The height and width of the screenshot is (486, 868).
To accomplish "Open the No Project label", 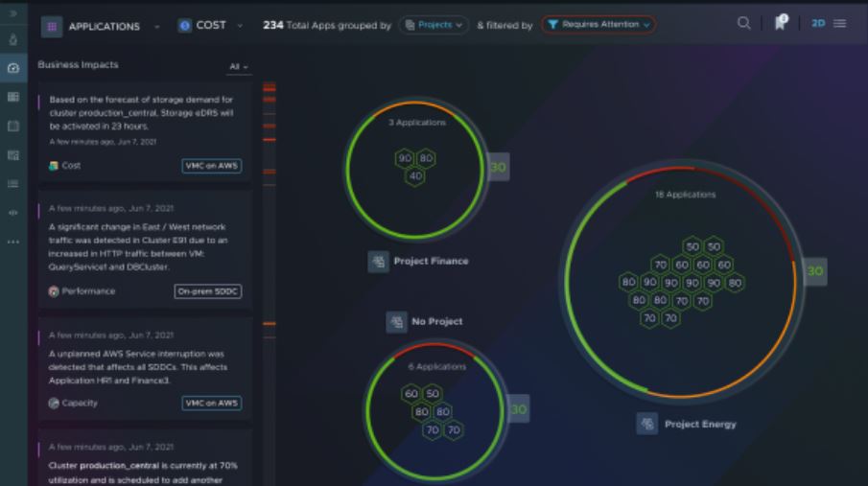I will tap(436, 321).
